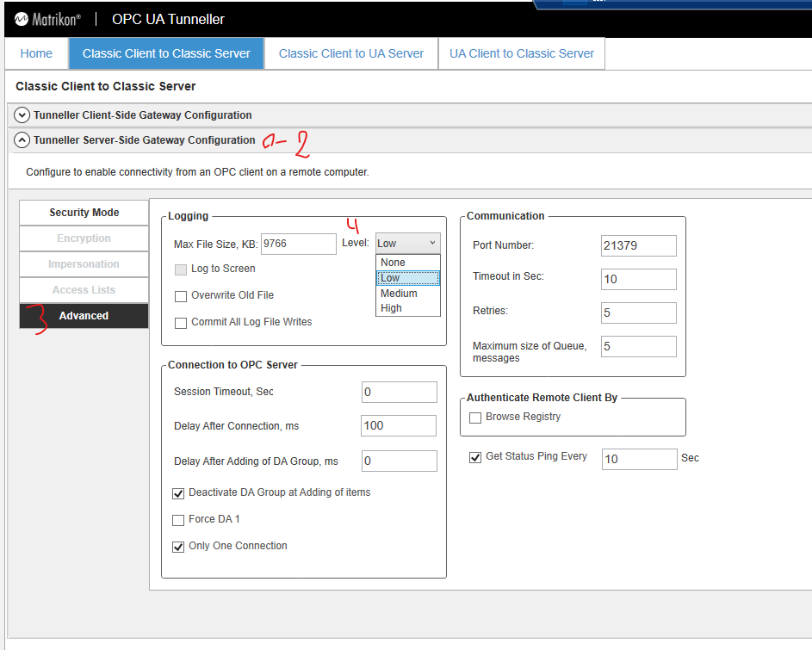Enable Overwrite Old File checkbox

(181, 296)
